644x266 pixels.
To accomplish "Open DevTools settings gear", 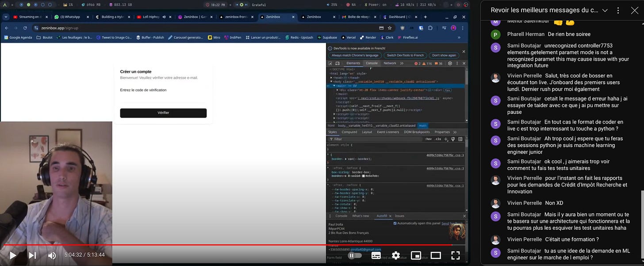I will point(450,63).
